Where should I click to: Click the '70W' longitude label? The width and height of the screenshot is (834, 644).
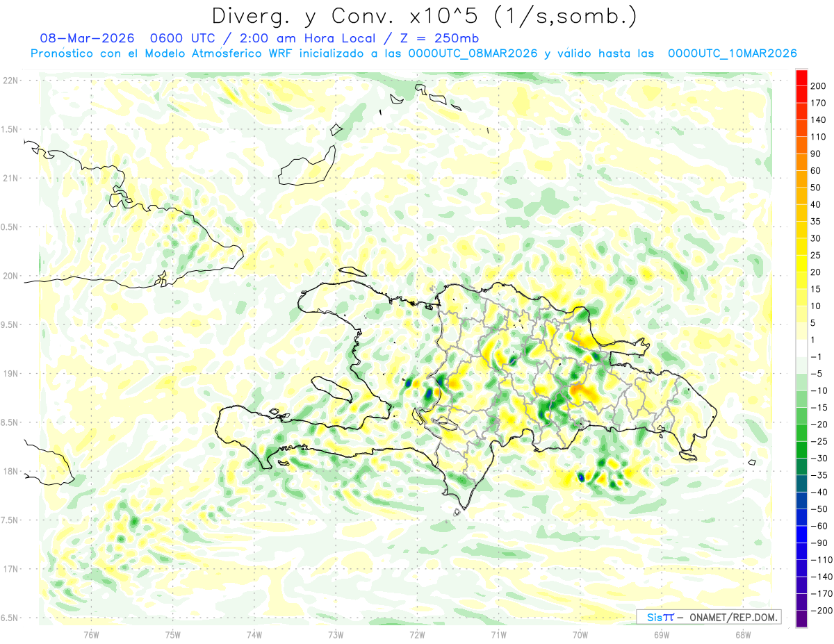click(x=580, y=635)
